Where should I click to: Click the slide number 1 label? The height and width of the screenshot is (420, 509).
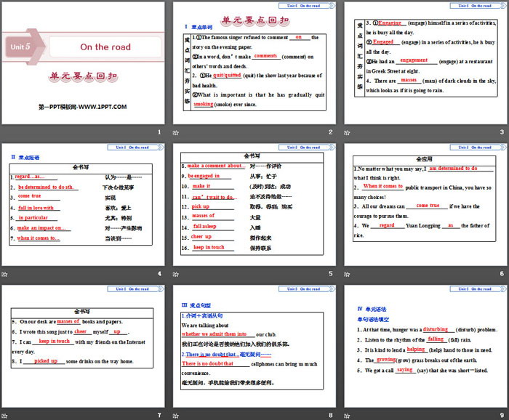click(x=159, y=132)
